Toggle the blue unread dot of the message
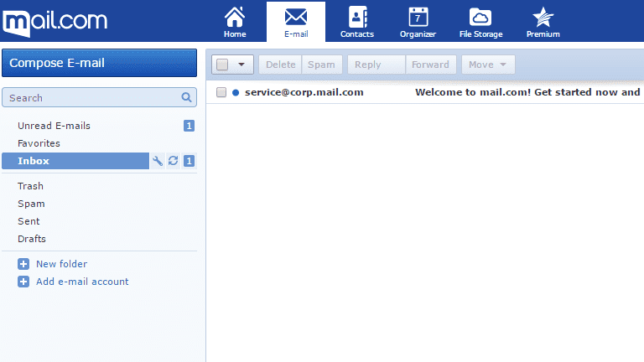644x362 pixels. (x=236, y=92)
